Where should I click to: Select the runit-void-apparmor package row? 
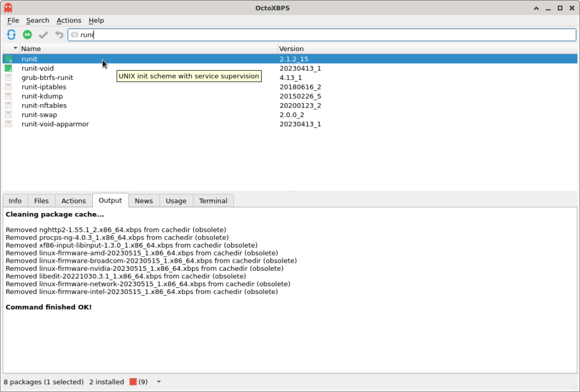point(55,124)
